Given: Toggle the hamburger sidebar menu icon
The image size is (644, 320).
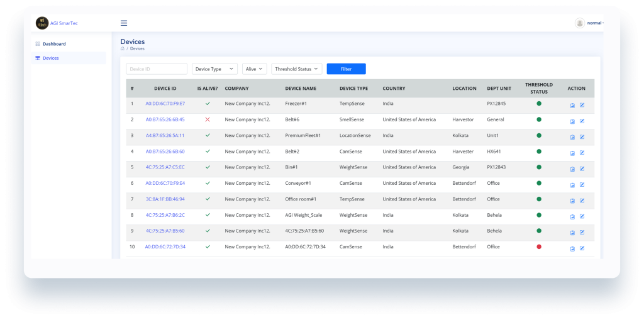Looking at the screenshot, I should pyautogui.click(x=124, y=23).
